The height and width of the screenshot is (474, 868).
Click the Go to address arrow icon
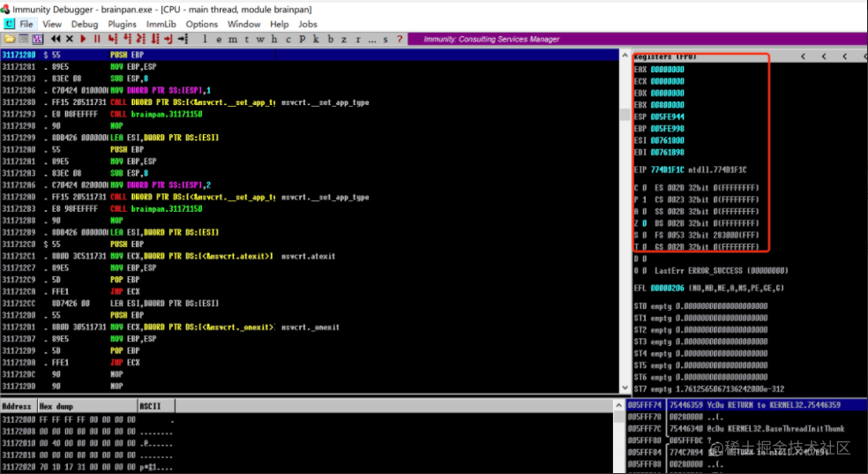183,39
